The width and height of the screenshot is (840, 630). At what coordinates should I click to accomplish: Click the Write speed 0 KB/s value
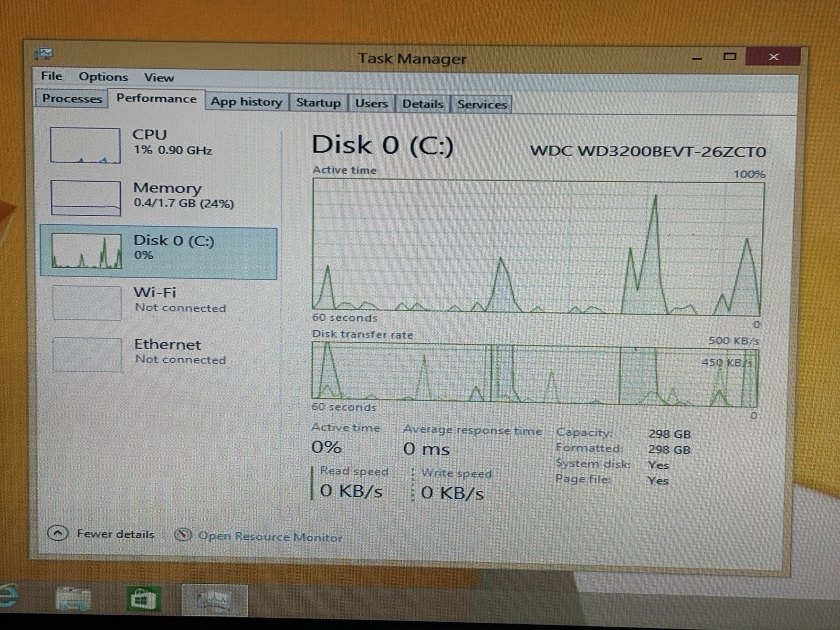coord(453,493)
